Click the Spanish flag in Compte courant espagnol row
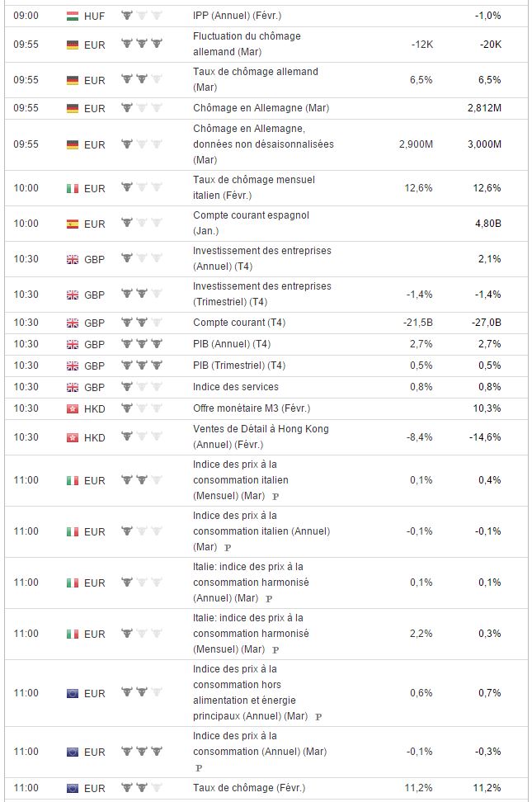This screenshot has width=532, height=802. pos(72,224)
